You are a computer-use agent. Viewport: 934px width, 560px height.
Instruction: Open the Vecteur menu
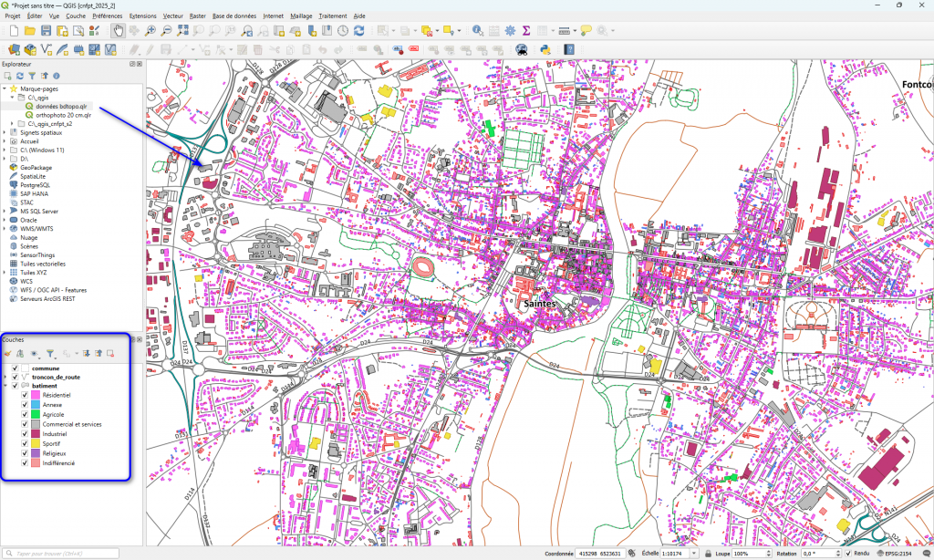[x=172, y=16]
